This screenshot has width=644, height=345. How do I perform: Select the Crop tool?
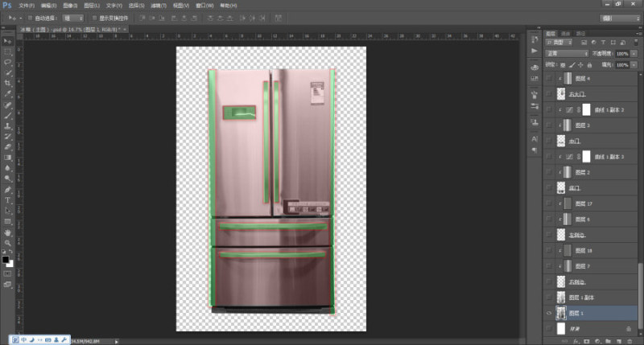[x=7, y=84]
